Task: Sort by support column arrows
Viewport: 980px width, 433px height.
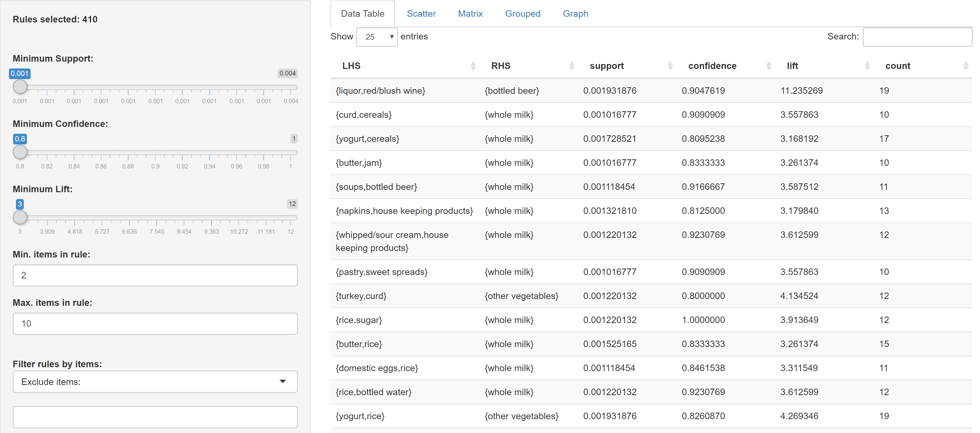Action: 670,66
